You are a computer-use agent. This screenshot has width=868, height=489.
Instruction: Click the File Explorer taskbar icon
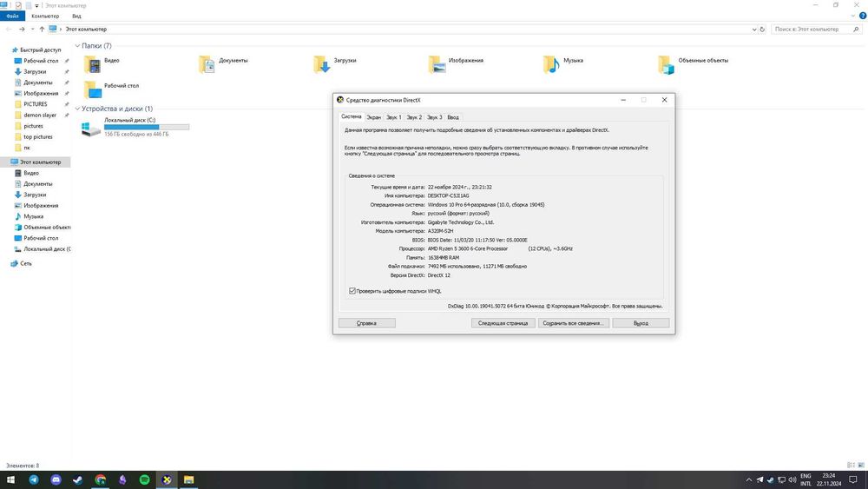(x=188, y=479)
